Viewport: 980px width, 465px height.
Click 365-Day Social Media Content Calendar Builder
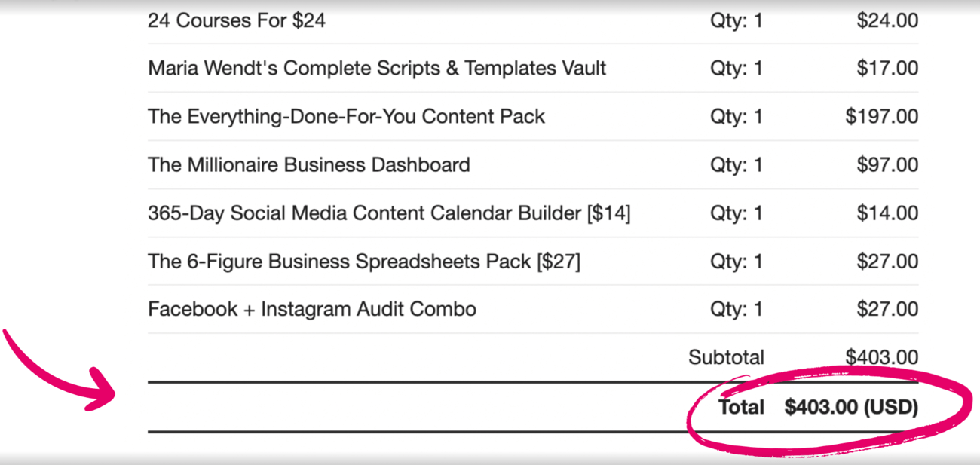coord(389,213)
